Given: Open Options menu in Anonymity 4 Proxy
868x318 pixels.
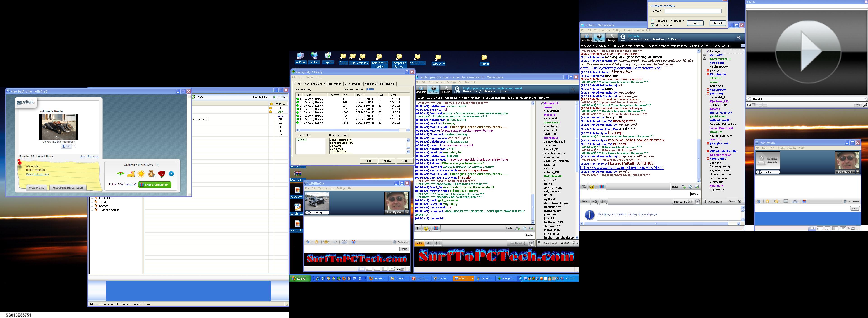Looking at the screenshot, I should [x=309, y=77].
